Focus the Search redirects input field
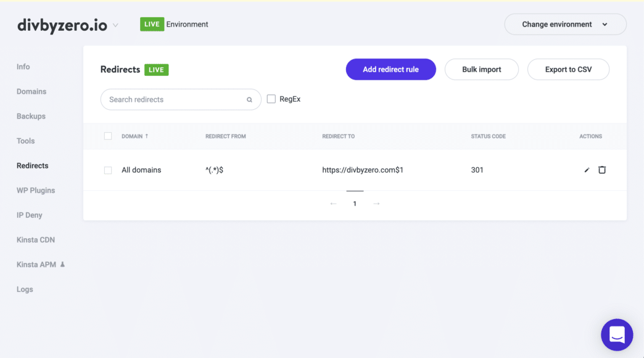 [x=176, y=99]
